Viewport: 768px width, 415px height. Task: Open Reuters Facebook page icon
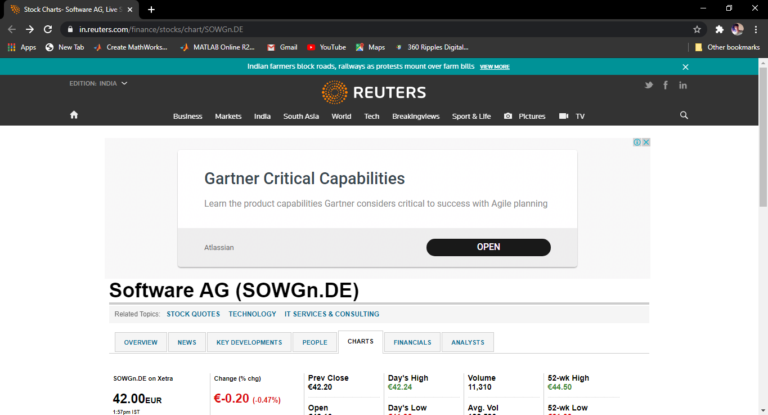[x=666, y=85]
